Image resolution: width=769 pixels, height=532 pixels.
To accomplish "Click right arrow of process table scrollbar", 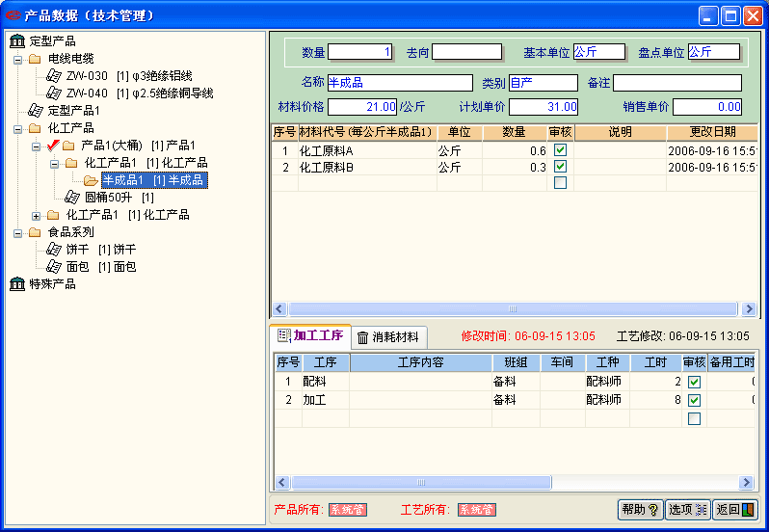I will (x=746, y=483).
